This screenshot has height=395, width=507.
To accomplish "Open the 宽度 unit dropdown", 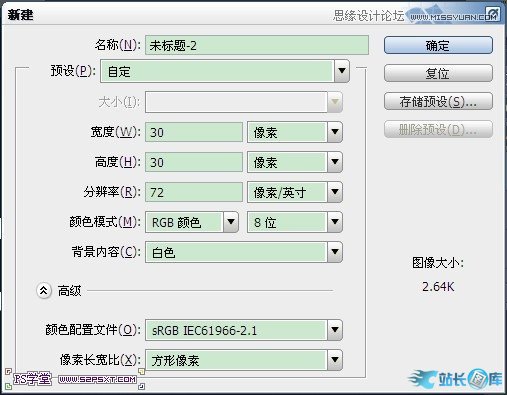I will pos(335,132).
